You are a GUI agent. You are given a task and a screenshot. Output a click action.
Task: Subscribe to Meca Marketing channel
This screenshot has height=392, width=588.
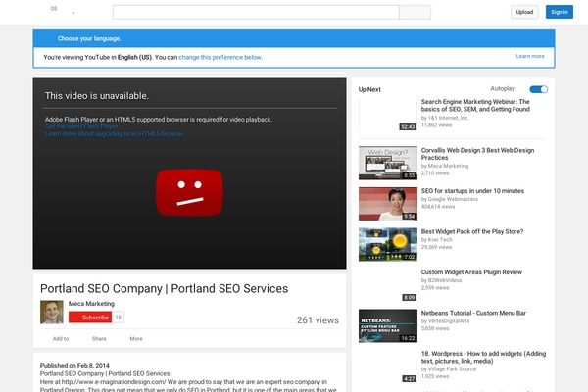[x=90, y=318]
